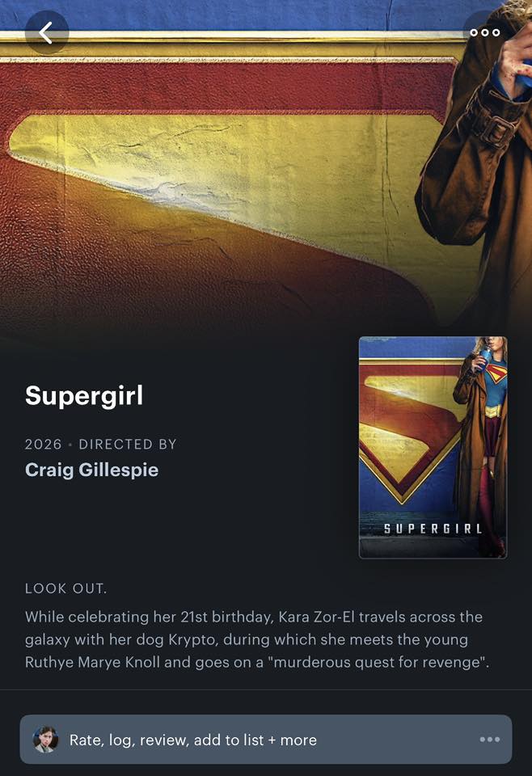
Task: Tap '+ more' in the action bar
Action: [x=292, y=740]
